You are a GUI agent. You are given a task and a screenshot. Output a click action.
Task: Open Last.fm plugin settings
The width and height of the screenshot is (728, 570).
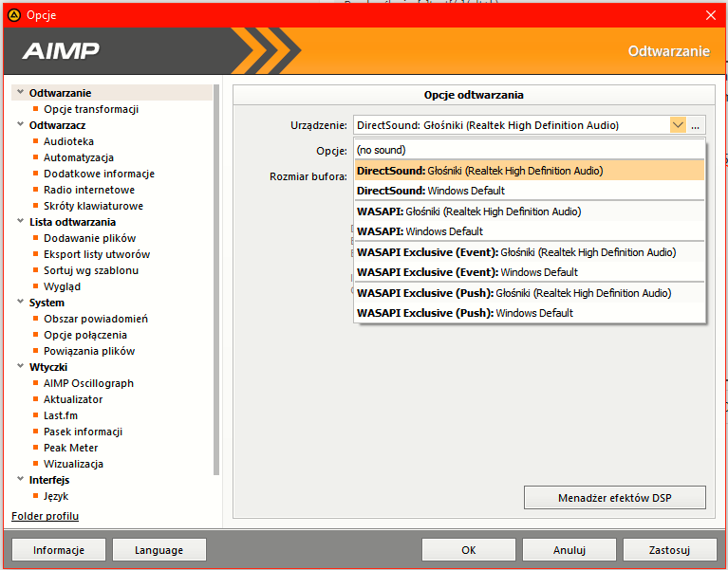pyautogui.click(x=61, y=415)
